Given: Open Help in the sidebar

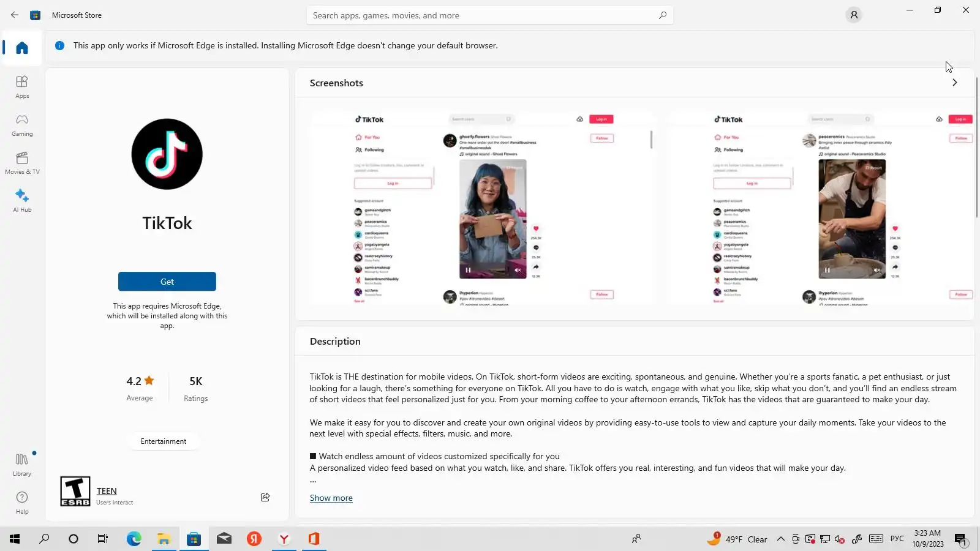Looking at the screenshot, I should point(22,503).
